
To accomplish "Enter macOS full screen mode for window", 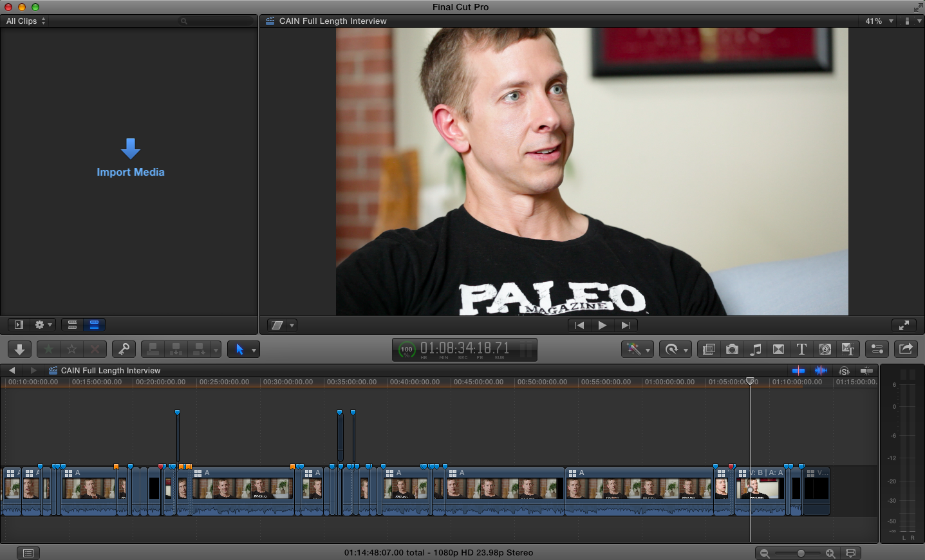I will pyautogui.click(x=918, y=7).
